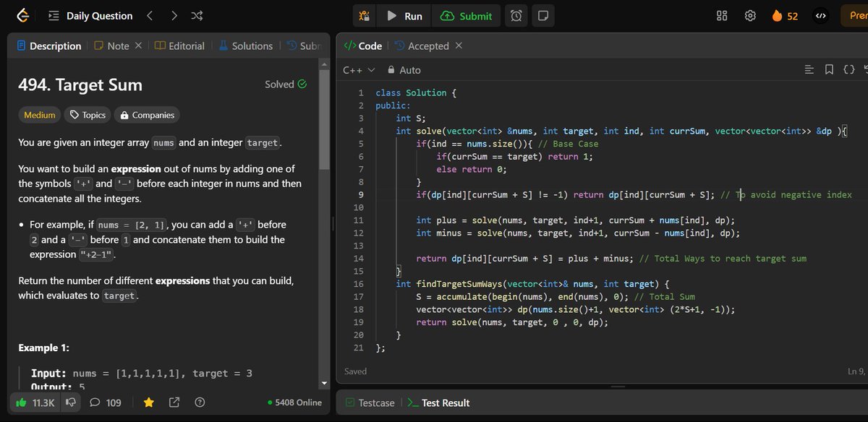Toggle the dislike button beside likes
The image size is (868, 422).
click(70, 402)
